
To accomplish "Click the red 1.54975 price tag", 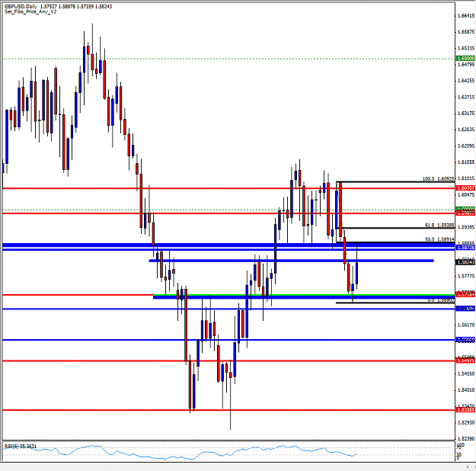I will click(x=465, y=360).
